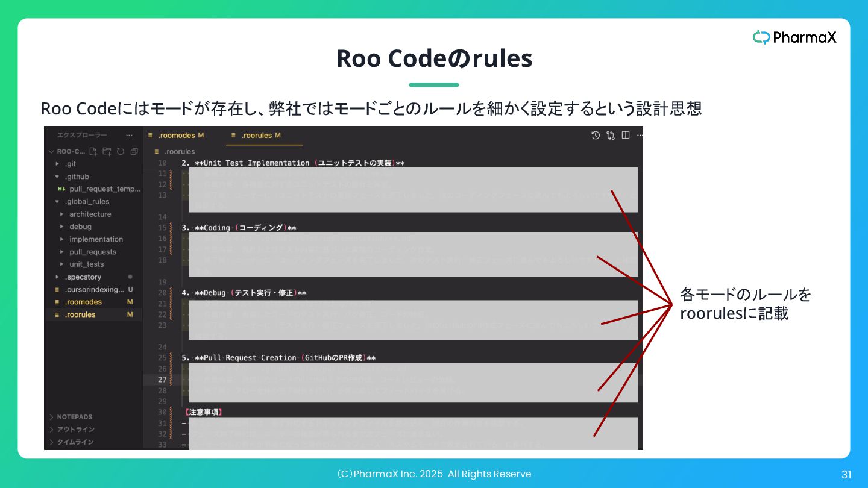
Task: Click the '各モードのルールを roorulesに記載' annotation text
Action: click(746, 304)
